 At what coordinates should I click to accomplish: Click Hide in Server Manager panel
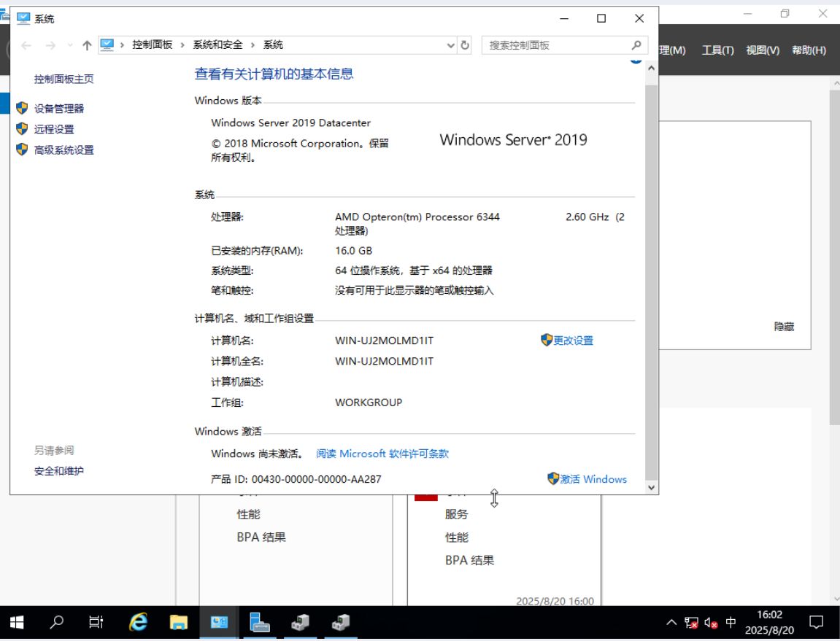pyautogui.click(x=784, y=327)
